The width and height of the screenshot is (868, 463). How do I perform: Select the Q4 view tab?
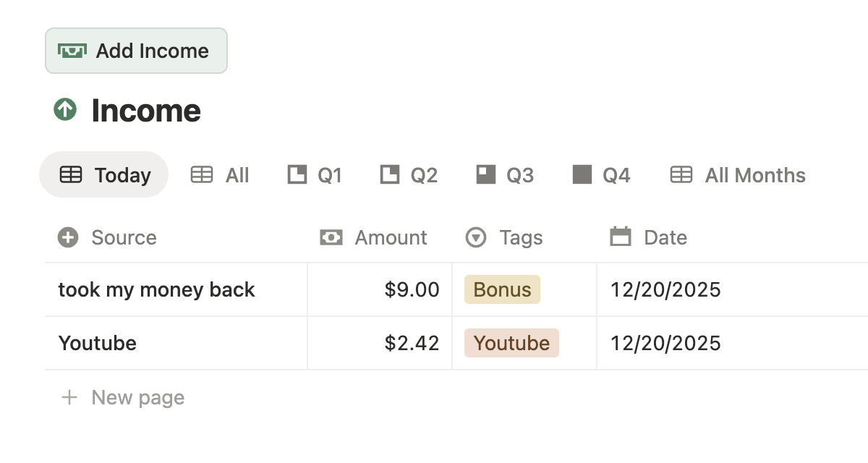point(601,175)
